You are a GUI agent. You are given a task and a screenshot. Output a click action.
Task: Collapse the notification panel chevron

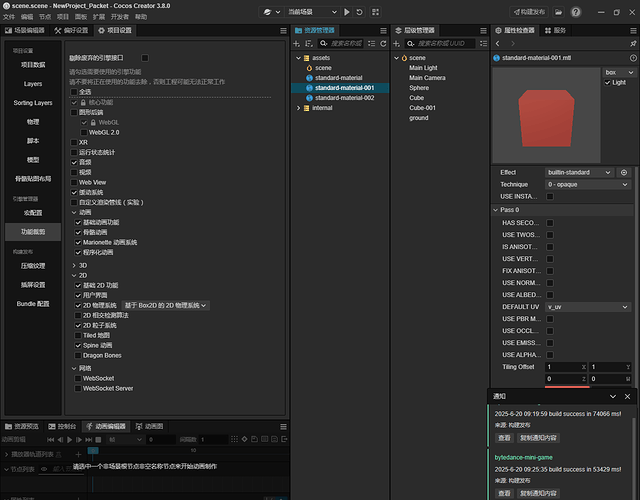coord(613,396)
